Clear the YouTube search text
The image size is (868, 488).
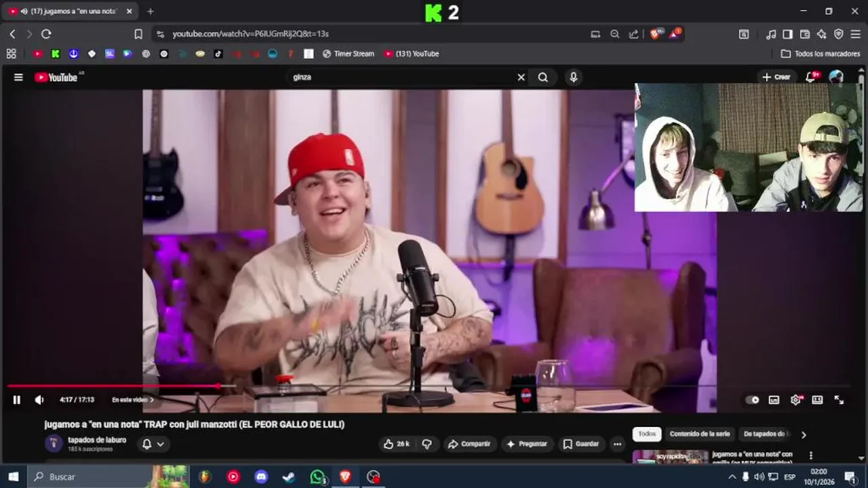521,77
